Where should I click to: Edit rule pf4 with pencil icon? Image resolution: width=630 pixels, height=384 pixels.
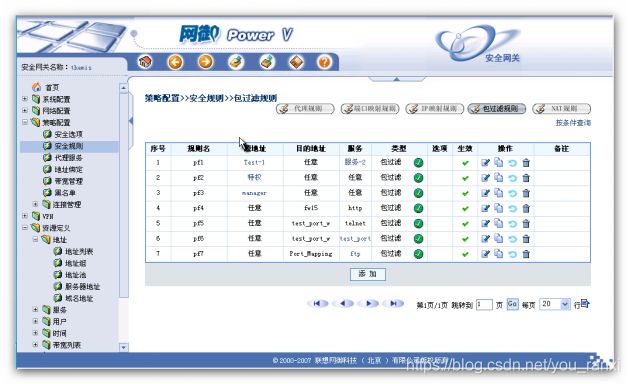tap(485, 208)
